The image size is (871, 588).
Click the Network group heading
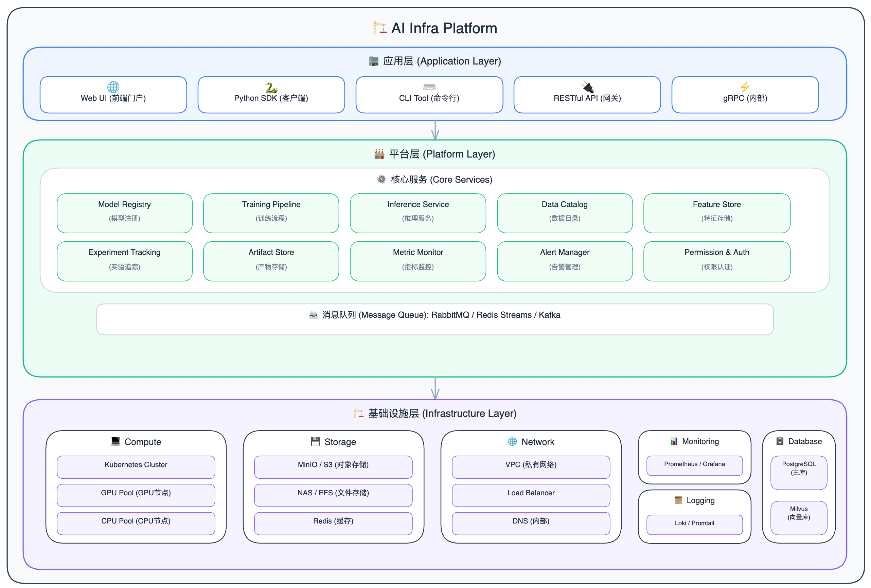[538, 442]
